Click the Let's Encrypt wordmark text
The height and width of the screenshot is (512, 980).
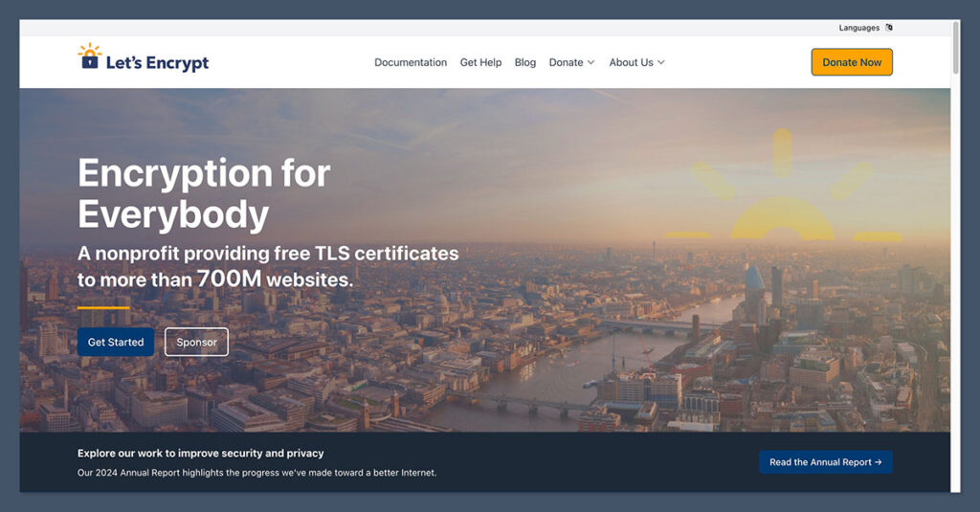tap(158, 62)
